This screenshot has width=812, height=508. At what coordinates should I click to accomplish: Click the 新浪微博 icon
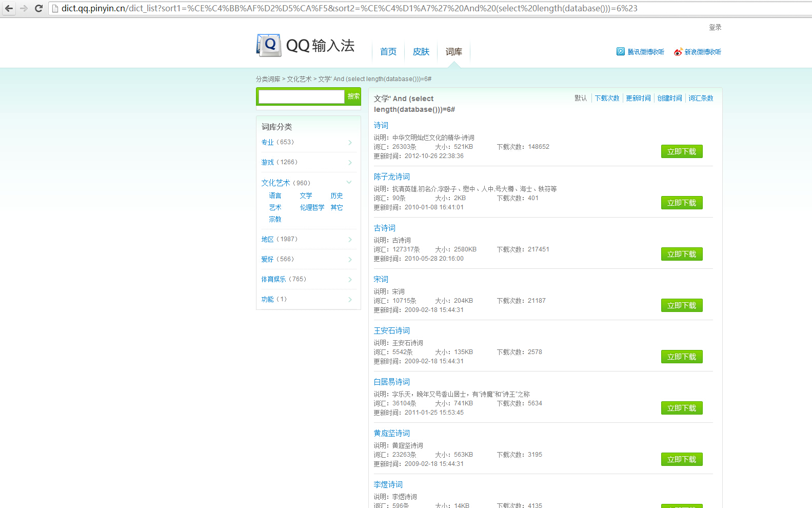coord(678,52)
